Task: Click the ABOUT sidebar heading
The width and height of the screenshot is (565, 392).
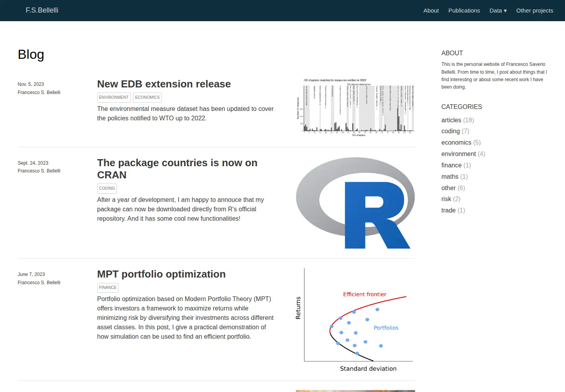Action: pos(452,53)
